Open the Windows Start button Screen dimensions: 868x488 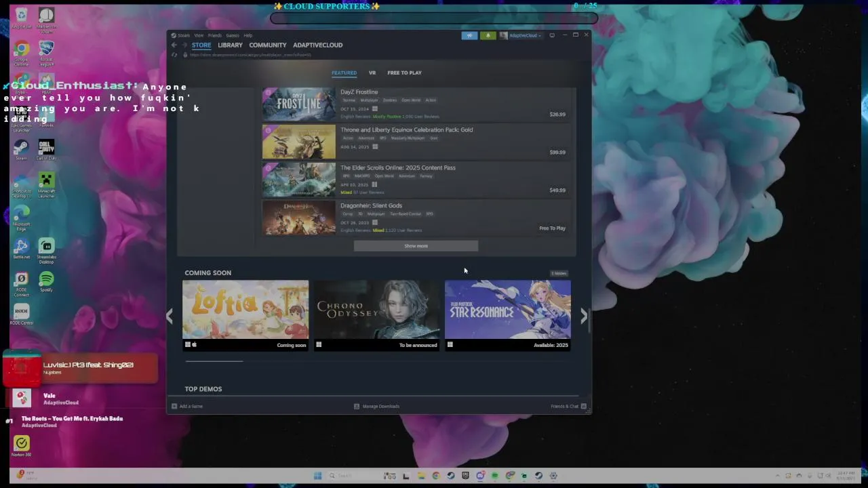pos(317,476)
